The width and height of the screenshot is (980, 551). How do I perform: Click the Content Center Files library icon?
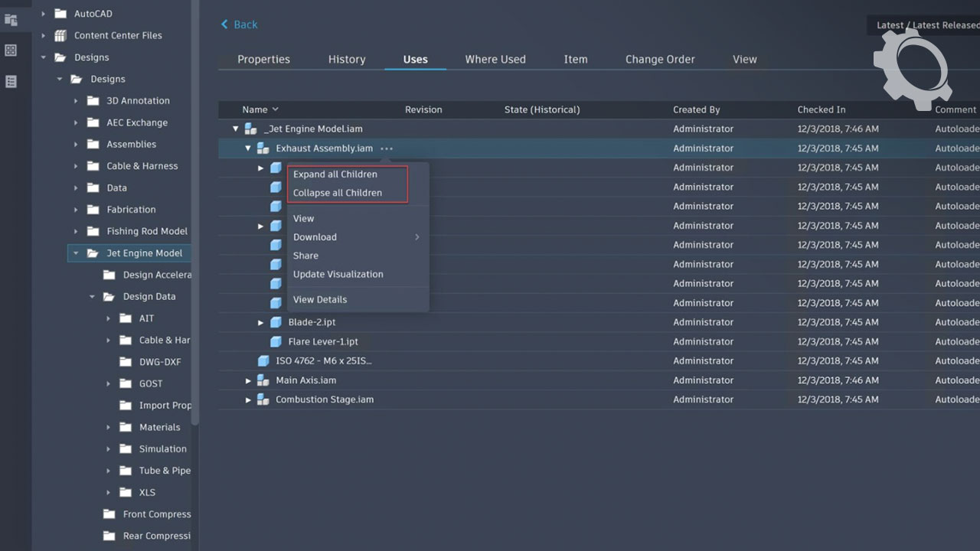[60, 35]
